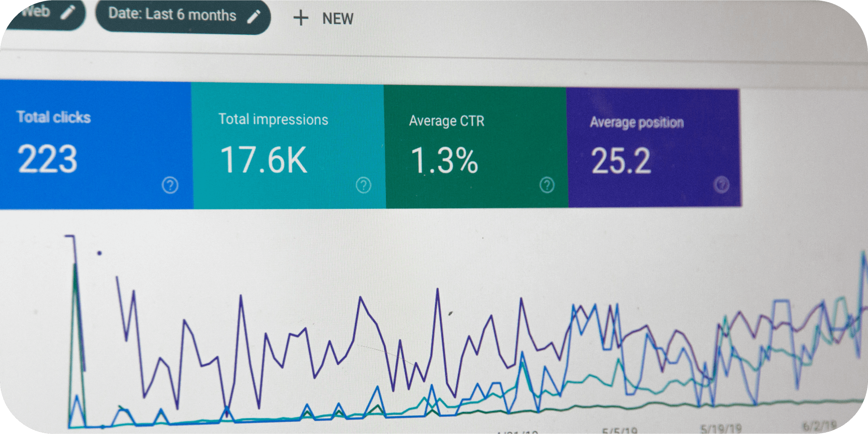Select the 25.2 average position value
Screen dimensions: 868x434
[621, 161]
